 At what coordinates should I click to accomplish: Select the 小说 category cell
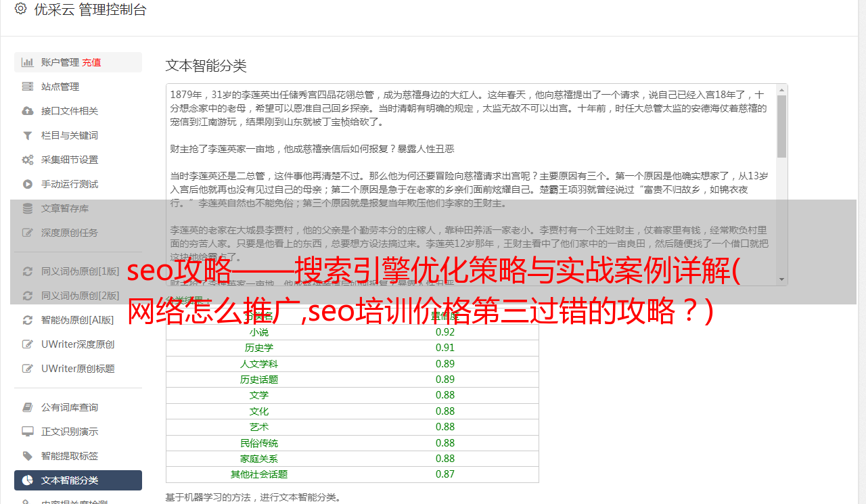pos(259,332)
